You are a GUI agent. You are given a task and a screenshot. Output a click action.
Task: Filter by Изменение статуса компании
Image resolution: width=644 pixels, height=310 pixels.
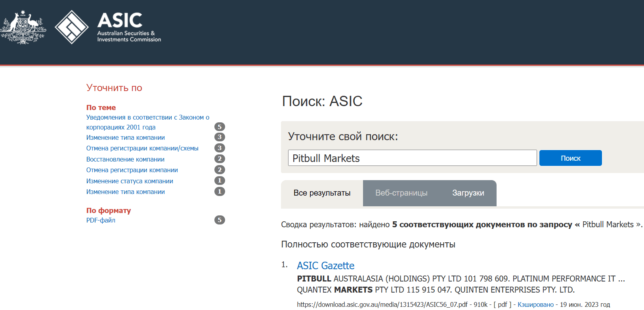[x=130, y=181]
